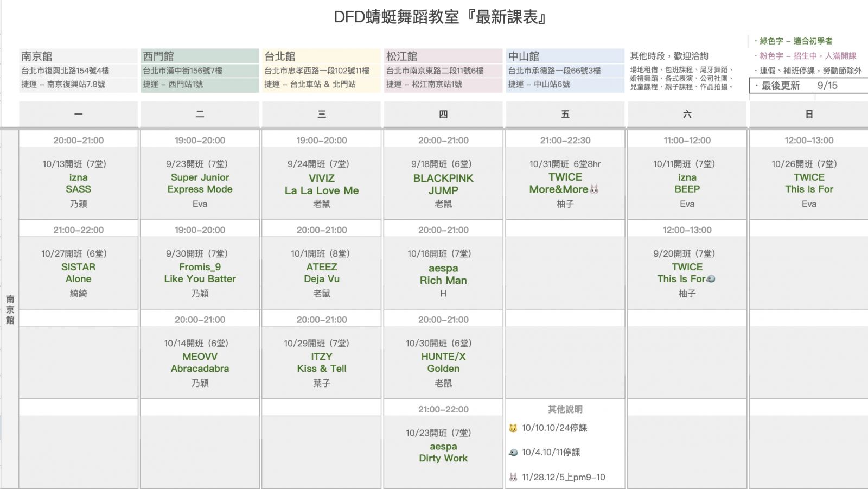Click the MEOVV class entry

[x=200, y=357]
